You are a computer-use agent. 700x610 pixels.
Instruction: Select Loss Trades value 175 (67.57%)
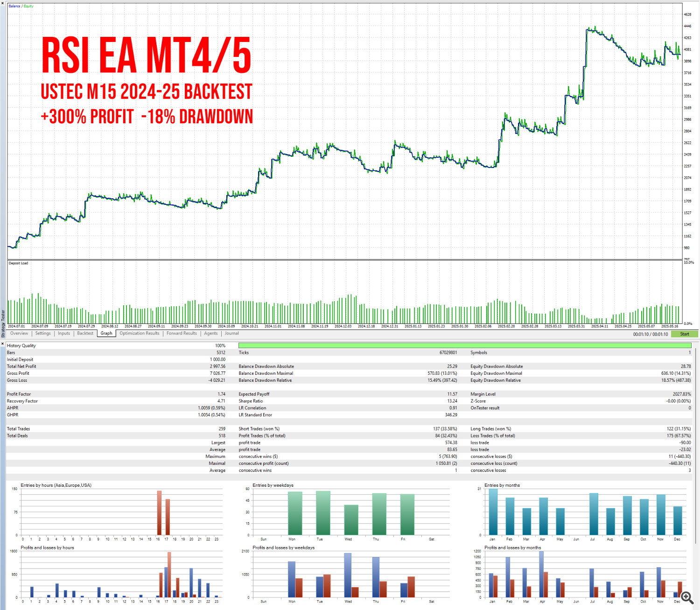pyautogui.click(x=679, y=435)
